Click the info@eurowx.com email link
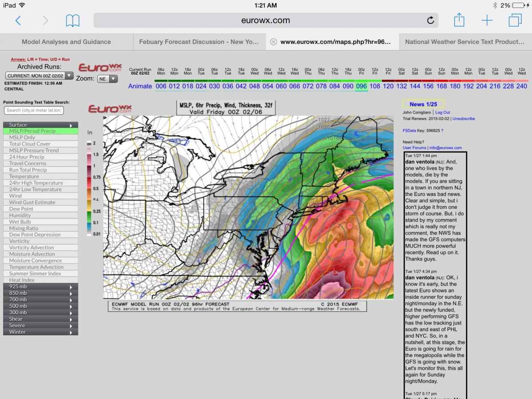 (x=445, y=148)
